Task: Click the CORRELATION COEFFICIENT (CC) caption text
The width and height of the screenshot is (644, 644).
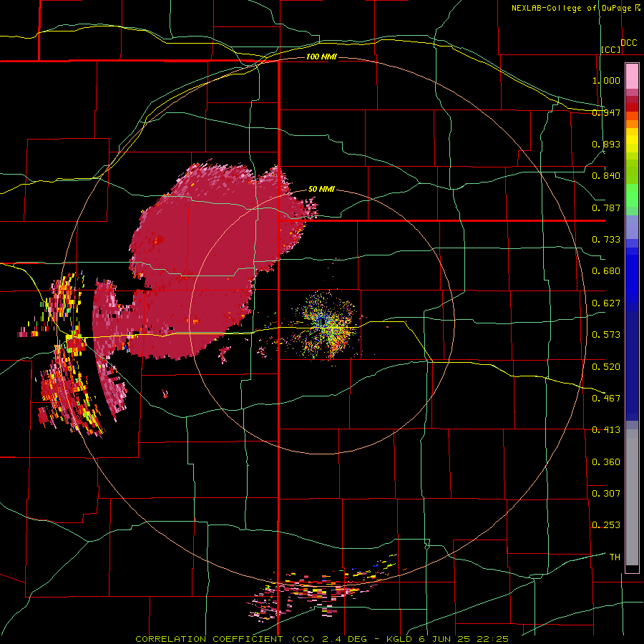Action: click(225, 639)
